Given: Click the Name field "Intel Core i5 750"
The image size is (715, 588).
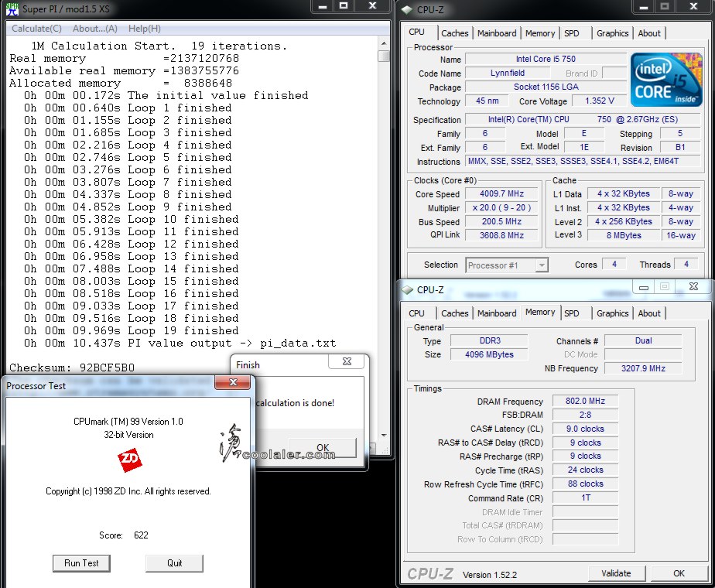Looking at the screenshot, I should [546, 60].
